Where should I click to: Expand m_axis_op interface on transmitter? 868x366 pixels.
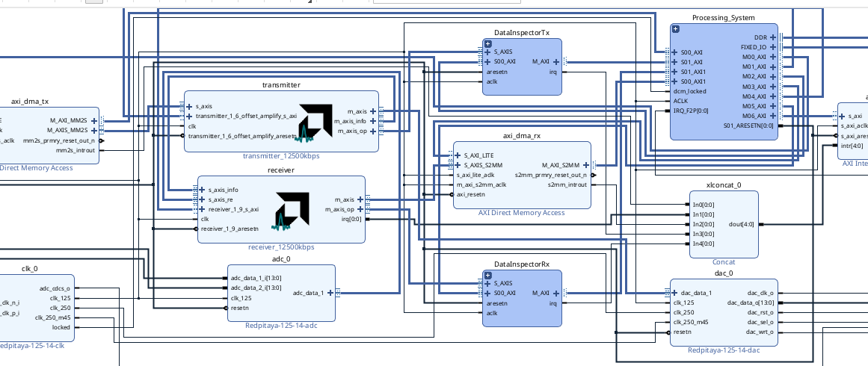click(x=373, y=131)
